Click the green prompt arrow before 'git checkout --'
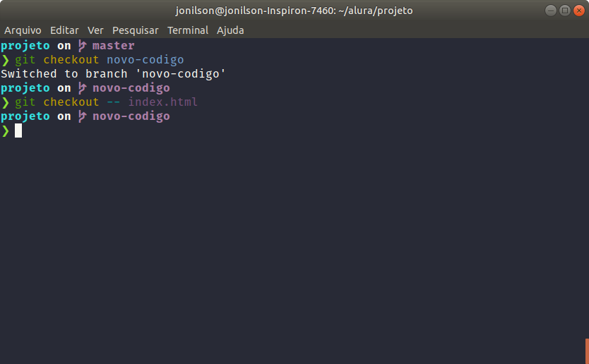 (x=5, y=102)
